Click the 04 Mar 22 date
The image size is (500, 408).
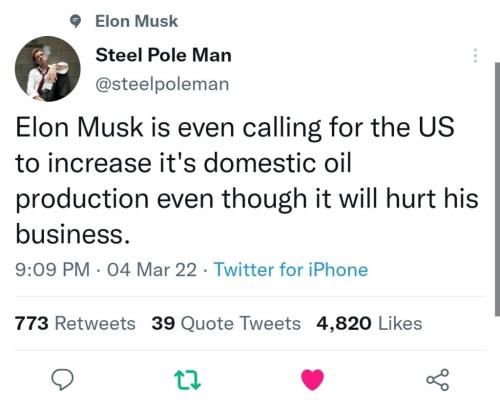pos(152,269)
